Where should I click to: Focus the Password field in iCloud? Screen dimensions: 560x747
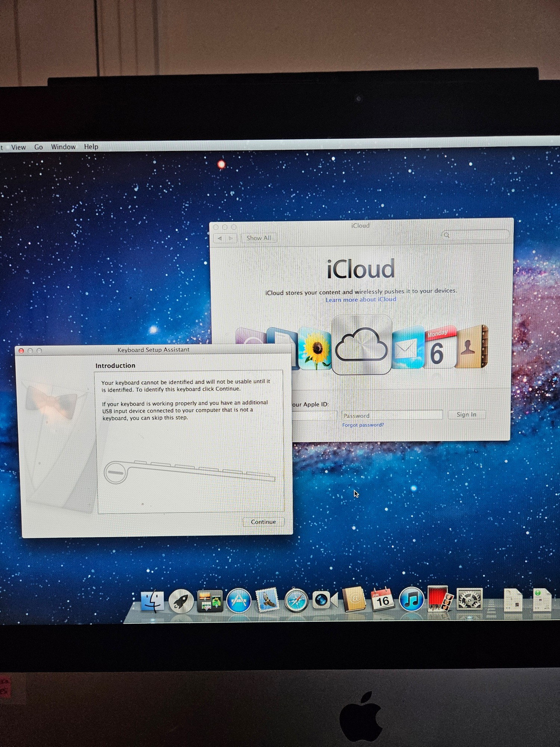coord(392,415)
